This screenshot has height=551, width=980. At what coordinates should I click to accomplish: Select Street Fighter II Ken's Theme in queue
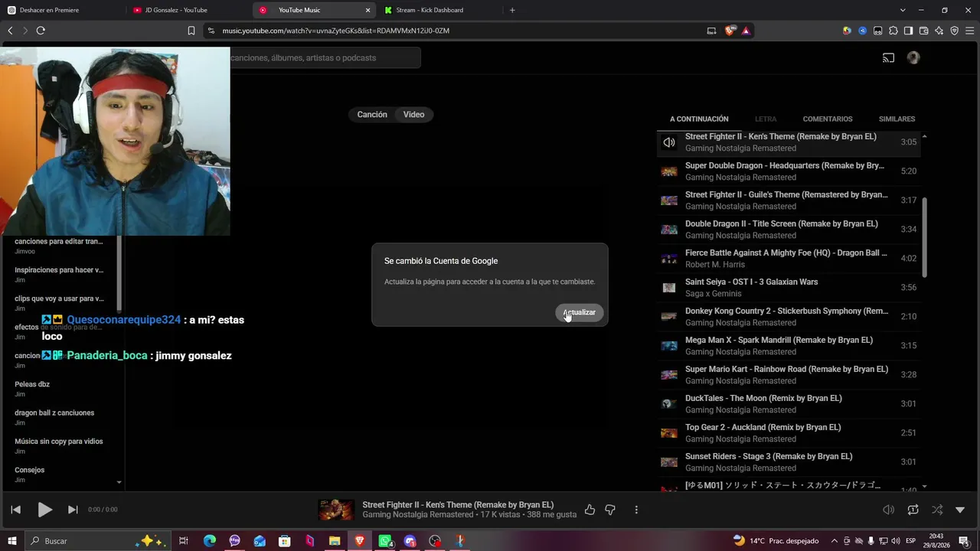(789, 142)
